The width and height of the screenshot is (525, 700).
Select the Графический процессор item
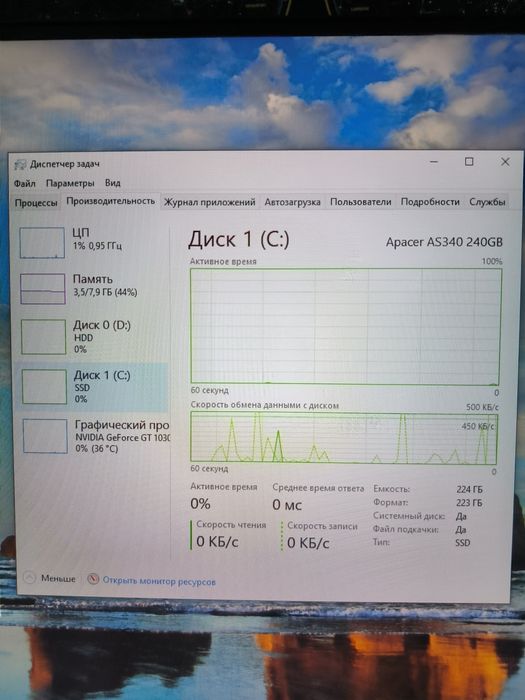point(93,436)
